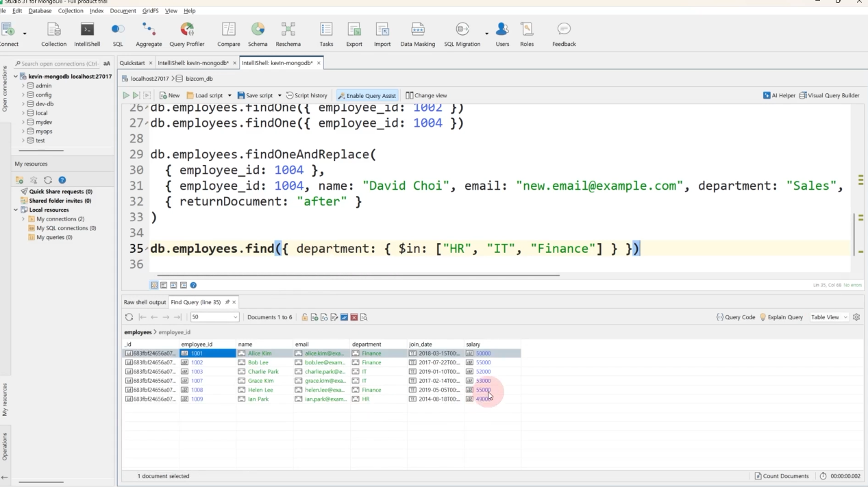Switch to first IntelliShell: kevin-mongodb tab
The width and height of the screenshot is (868, 487).
tap(194, 62)
